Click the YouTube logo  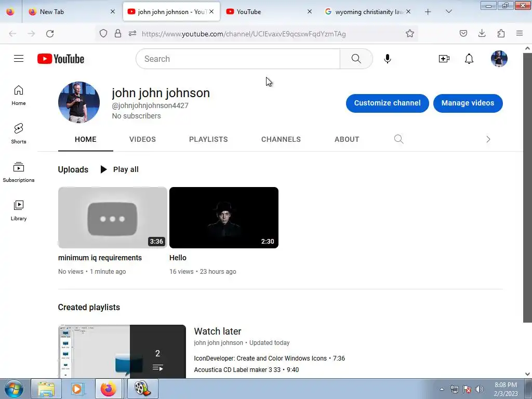[61, 59]
